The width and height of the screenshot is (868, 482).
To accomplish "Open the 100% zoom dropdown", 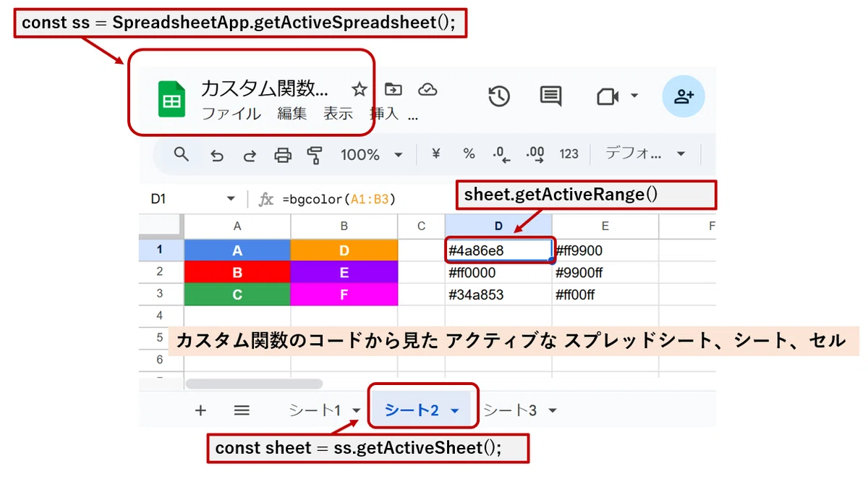I will click(371, 155).
